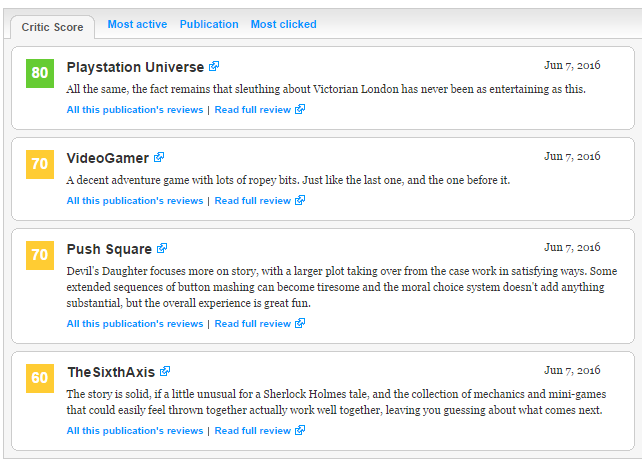Click VideoGamer's yellow 70 score badge

point(40,164)
